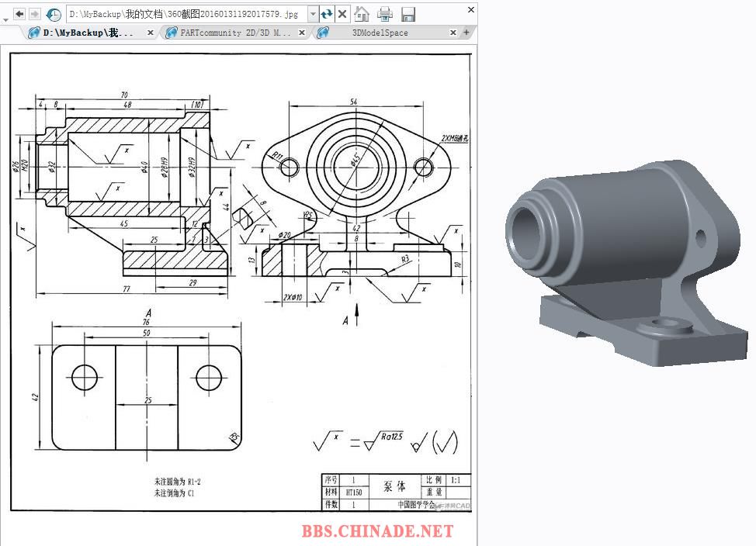Switch to the 3DModelSpace tab
Screen dimensions: 756x546
coord(380,33)
